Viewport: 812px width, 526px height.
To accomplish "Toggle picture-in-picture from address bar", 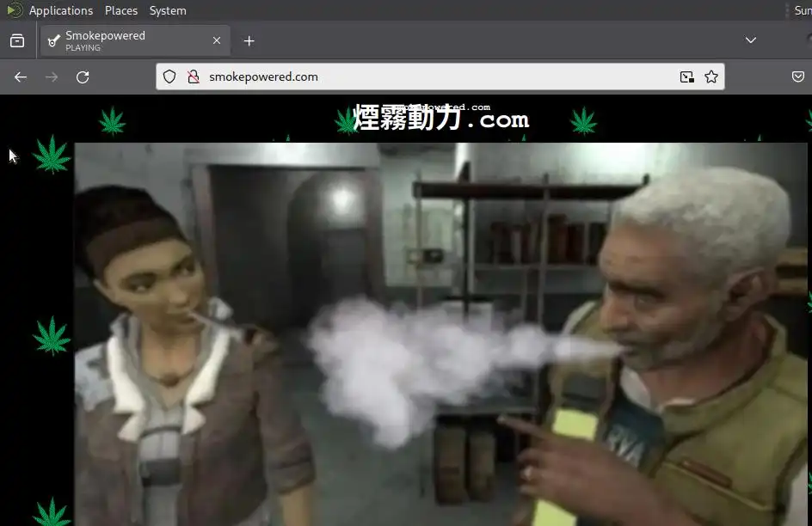I will (x=687, y=77).
